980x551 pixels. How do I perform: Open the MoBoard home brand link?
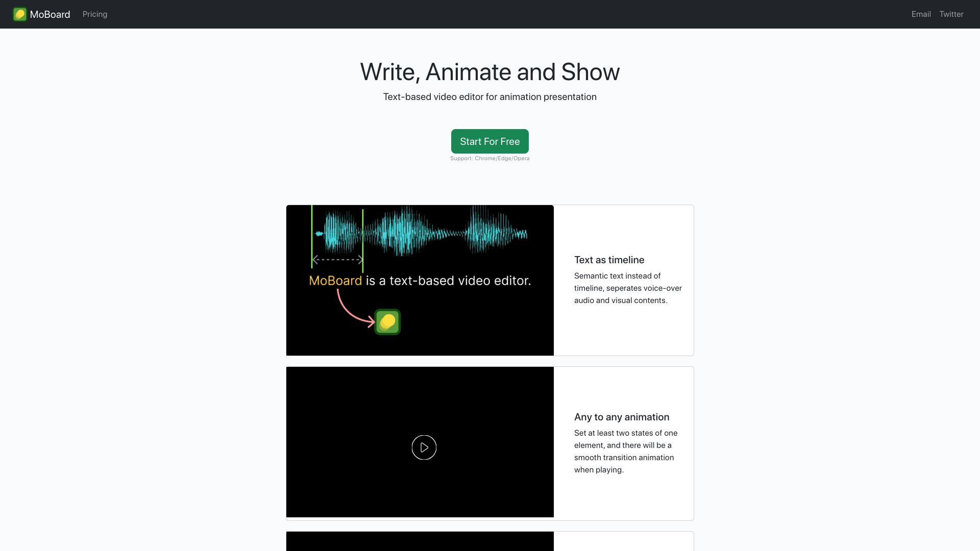(x=42, y=14)
